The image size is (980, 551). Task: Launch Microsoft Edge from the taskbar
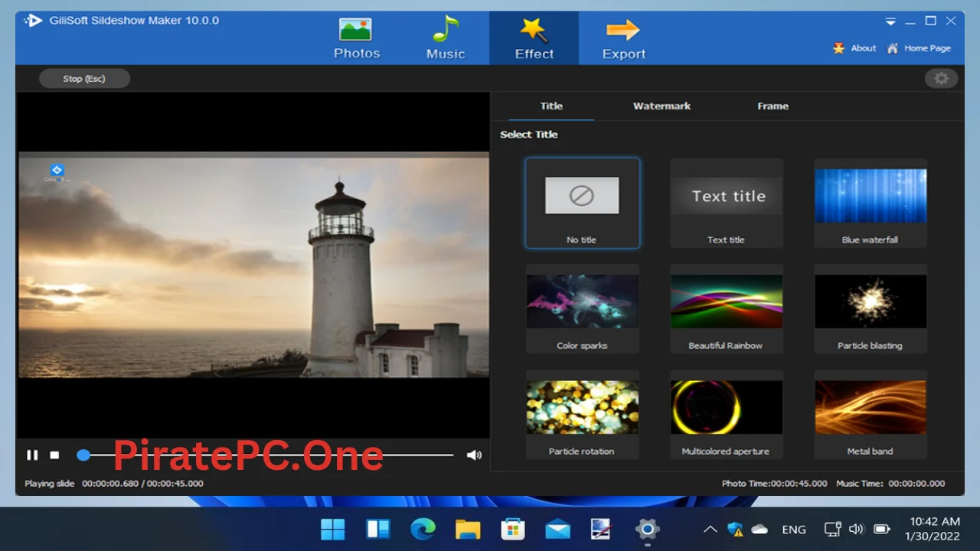point(423,529)
